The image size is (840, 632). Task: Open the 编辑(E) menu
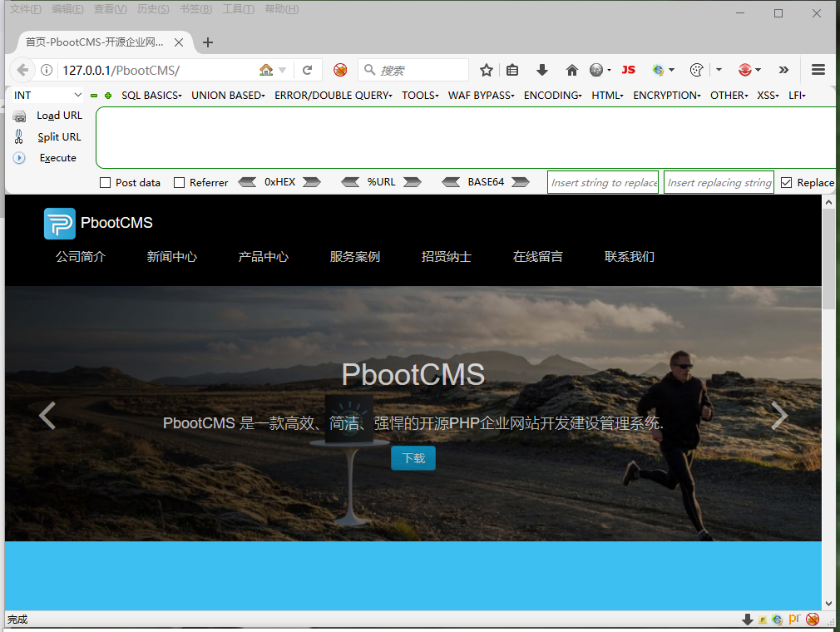67,9
